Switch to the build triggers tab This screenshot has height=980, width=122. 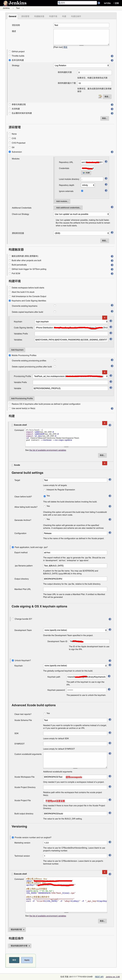(x=39, y=16)
